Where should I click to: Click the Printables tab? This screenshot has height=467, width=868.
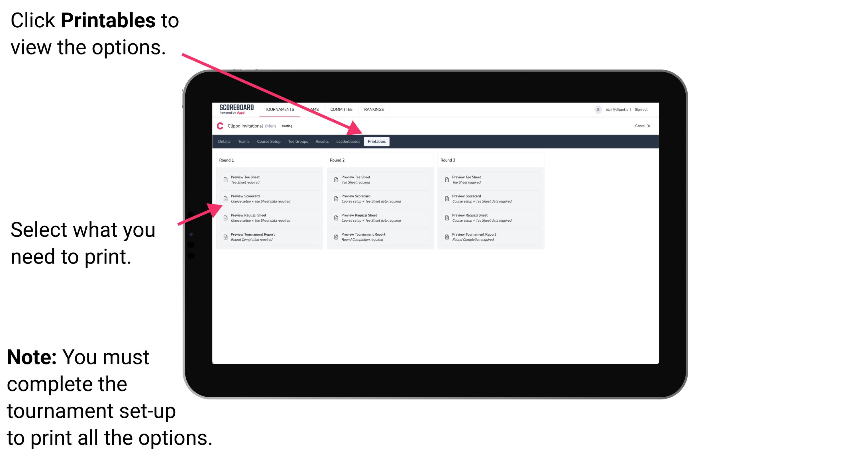point(377,142)
